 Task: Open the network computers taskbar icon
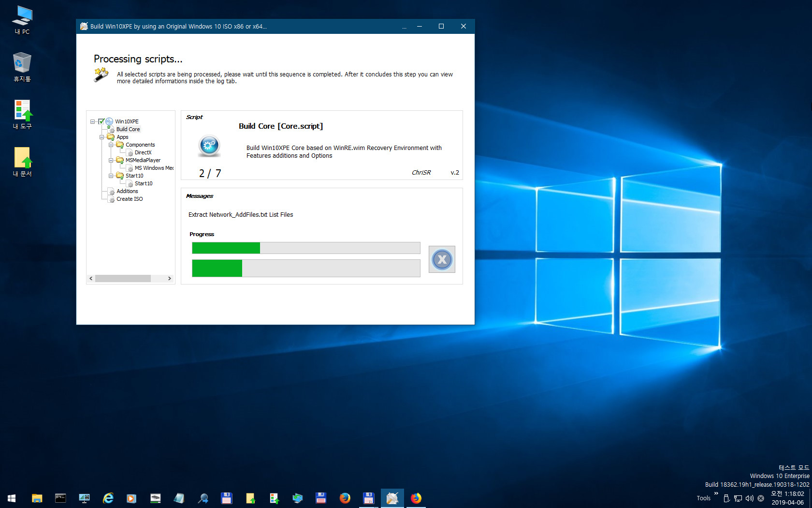pos(297,498)
